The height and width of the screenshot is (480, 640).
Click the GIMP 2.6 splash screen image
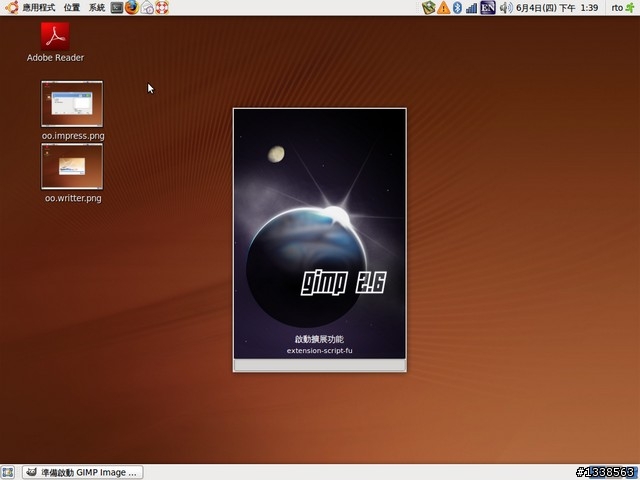pos(320,233)
